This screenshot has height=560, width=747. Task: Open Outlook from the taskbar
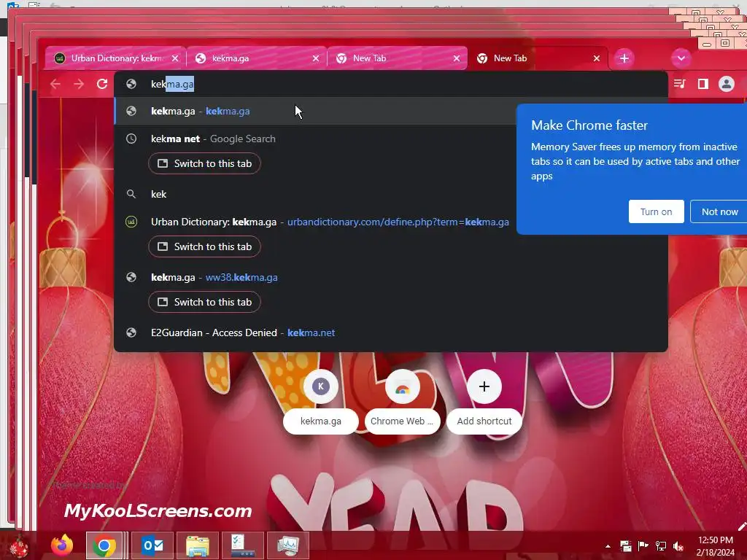tap(152, 545)
